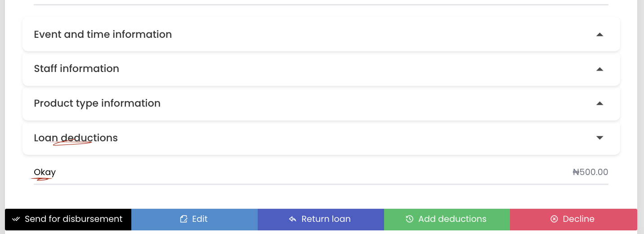Screen dimensions: 644x234
Task: Click the pencil icon beside Edit
Action: pos(183,219)
